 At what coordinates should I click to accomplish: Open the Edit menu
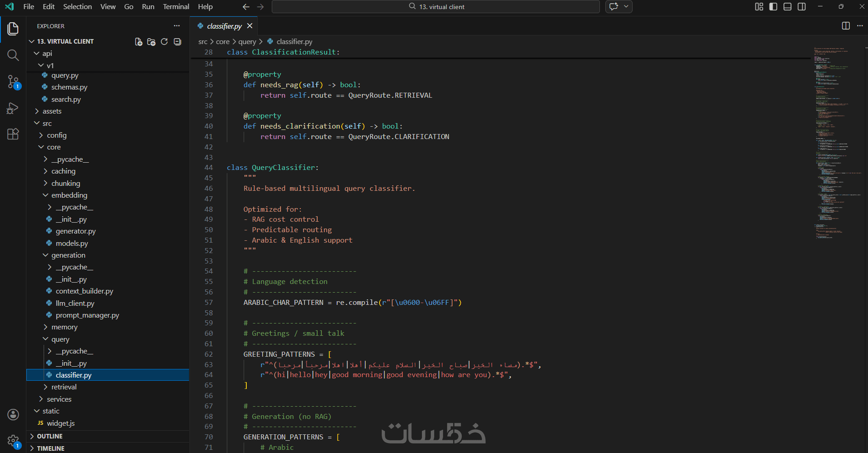(49, 7)
